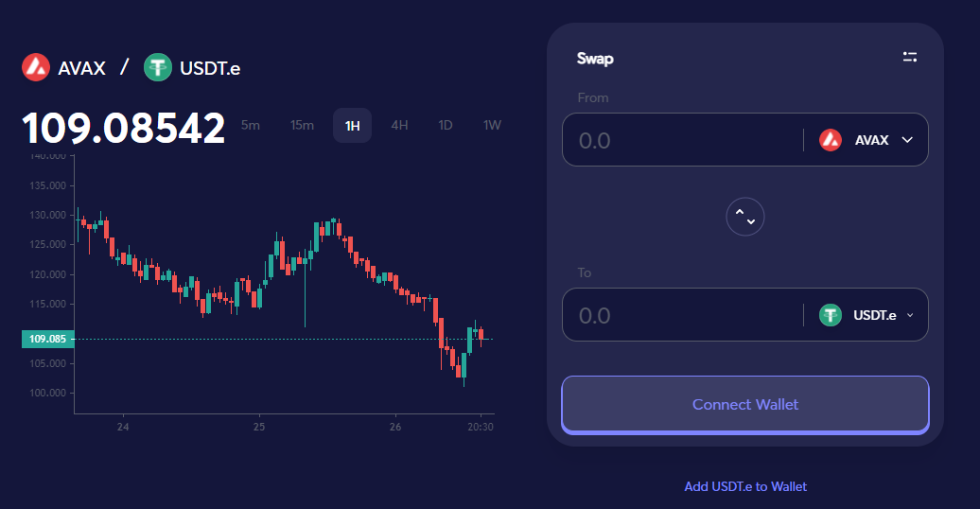Show the 1W chart timeframe
Viewport: 980px width, 509px height.
pyautogui.click(x=492, y=125)
